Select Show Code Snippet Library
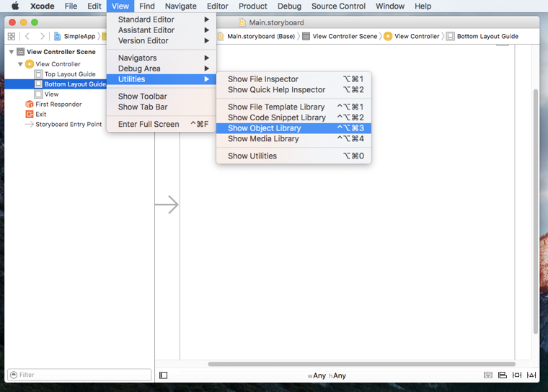Screen dimensions: 548x392 click(293, 117)
